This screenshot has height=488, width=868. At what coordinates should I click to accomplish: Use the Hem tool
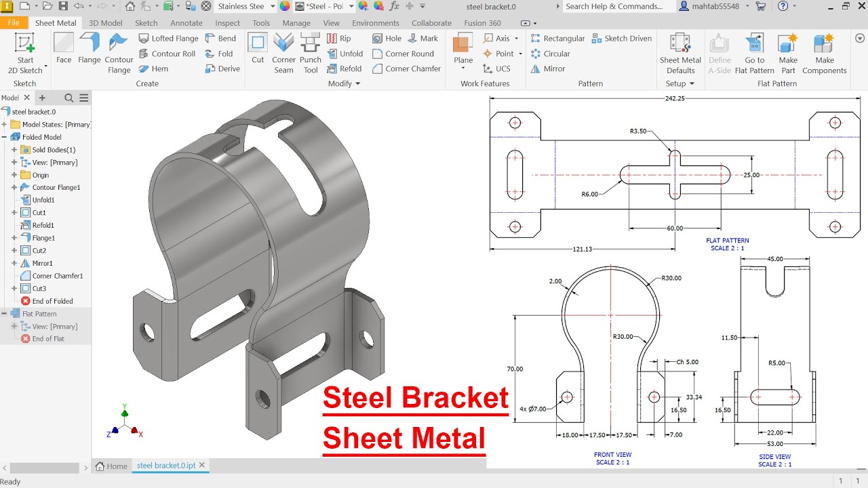(153, 68)
